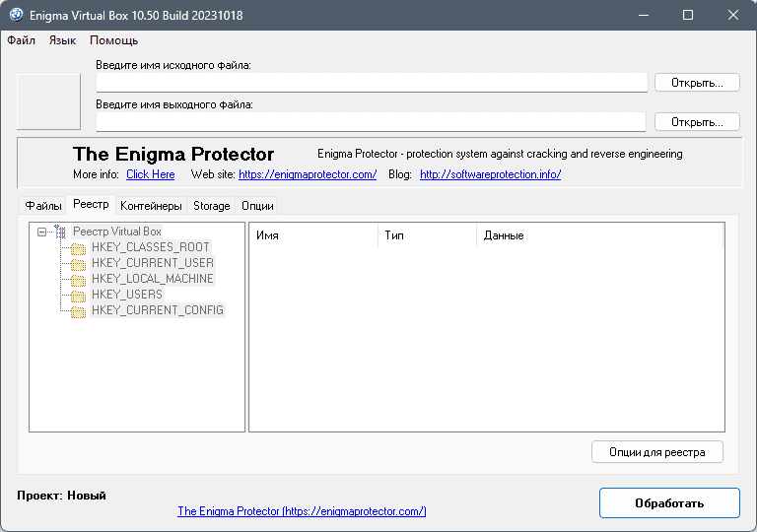757x532 pixels.
Task: Switch to the Опции tab
Action: (x=257, y=206)
